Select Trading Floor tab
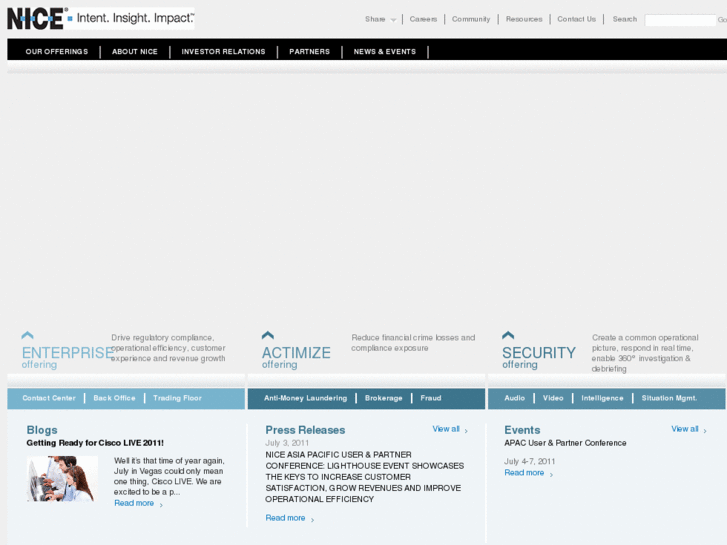Viewport: 727px width, 545px height. tap(177, 398)
